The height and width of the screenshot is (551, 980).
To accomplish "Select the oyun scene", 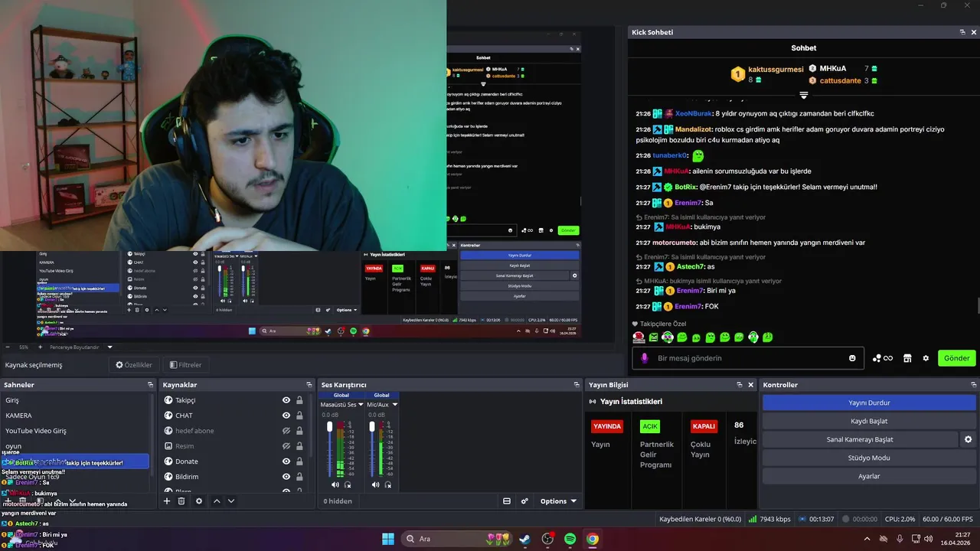I will coord(75,446).
